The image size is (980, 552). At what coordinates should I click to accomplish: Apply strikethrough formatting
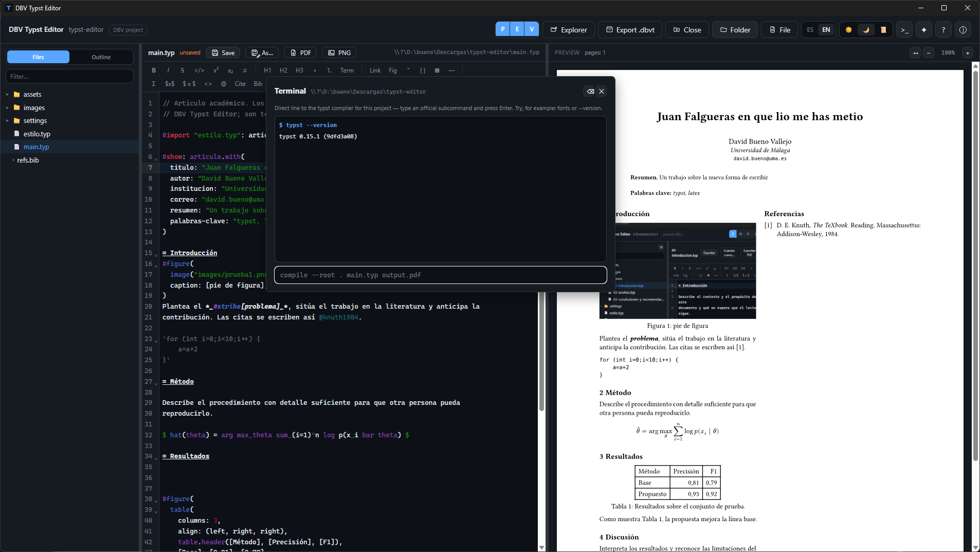tap(183, 70)
